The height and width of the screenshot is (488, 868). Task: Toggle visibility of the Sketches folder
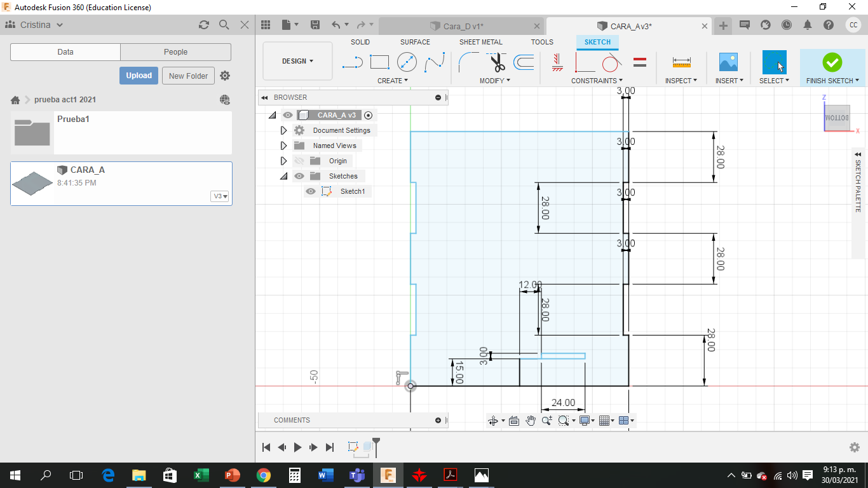click(x=299, y=176)
